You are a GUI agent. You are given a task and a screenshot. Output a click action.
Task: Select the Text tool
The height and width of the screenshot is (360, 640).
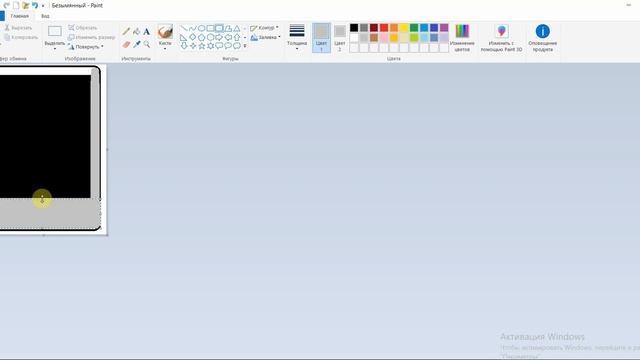tap(147, 31)
